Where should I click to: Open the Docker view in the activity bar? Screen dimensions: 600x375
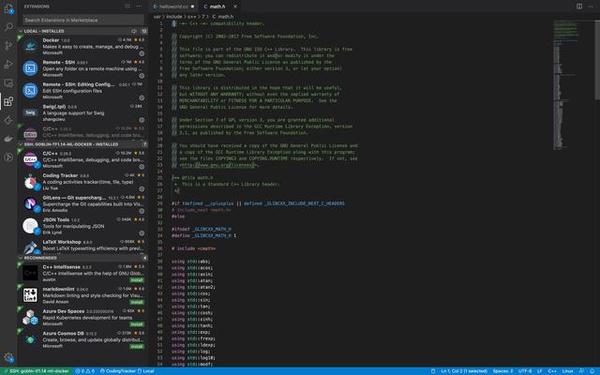click(8, 139)
